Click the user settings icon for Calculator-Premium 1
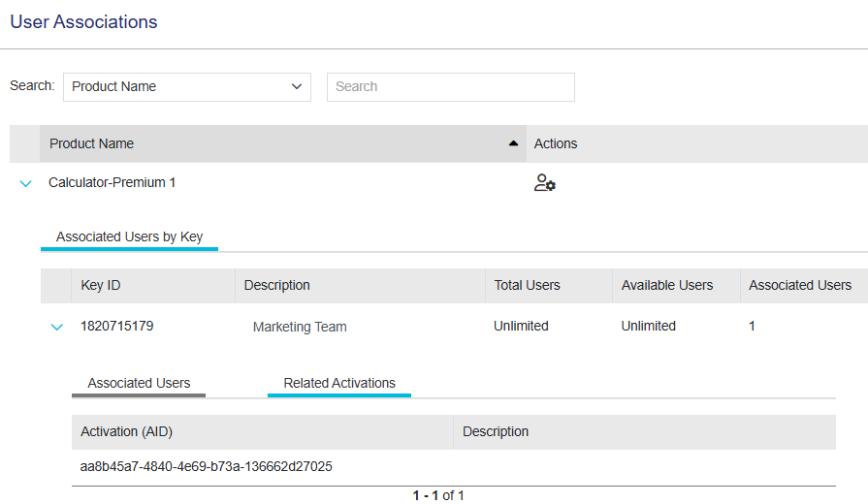Image resolution: width=868 pixels, height=504 pixels. pyautogui.click(x=544, y=183)
